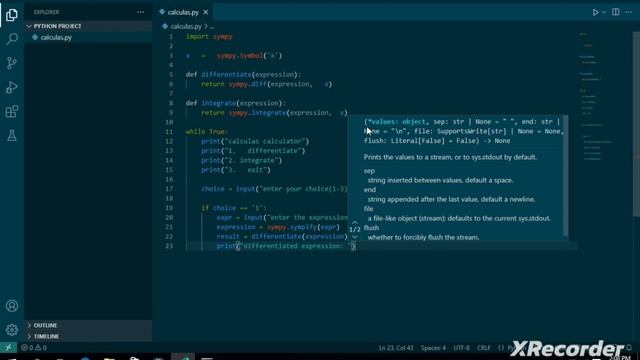
Task: Click the 'differentiated expression' print line
Action: (x=286, y=246)
